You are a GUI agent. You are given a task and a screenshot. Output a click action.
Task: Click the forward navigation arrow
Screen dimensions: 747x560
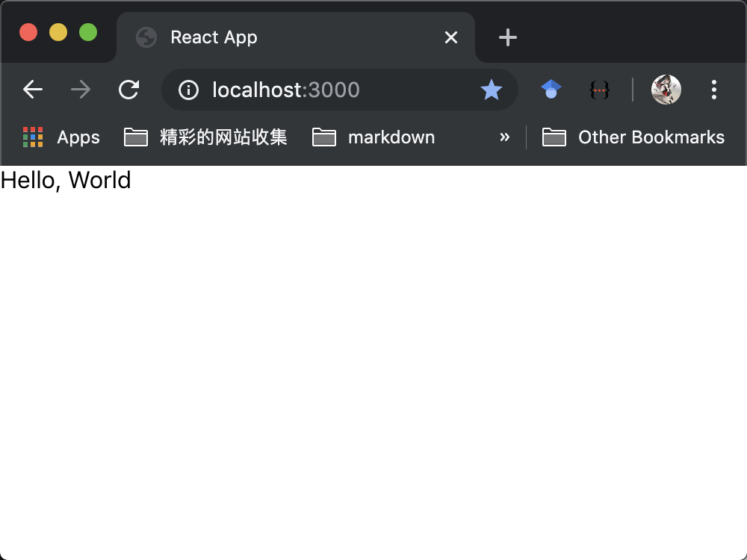81,90
